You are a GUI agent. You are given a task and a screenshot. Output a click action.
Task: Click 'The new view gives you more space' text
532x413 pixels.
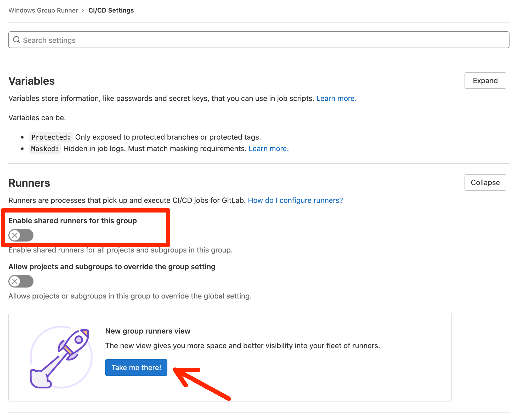[x=243, y=346]
